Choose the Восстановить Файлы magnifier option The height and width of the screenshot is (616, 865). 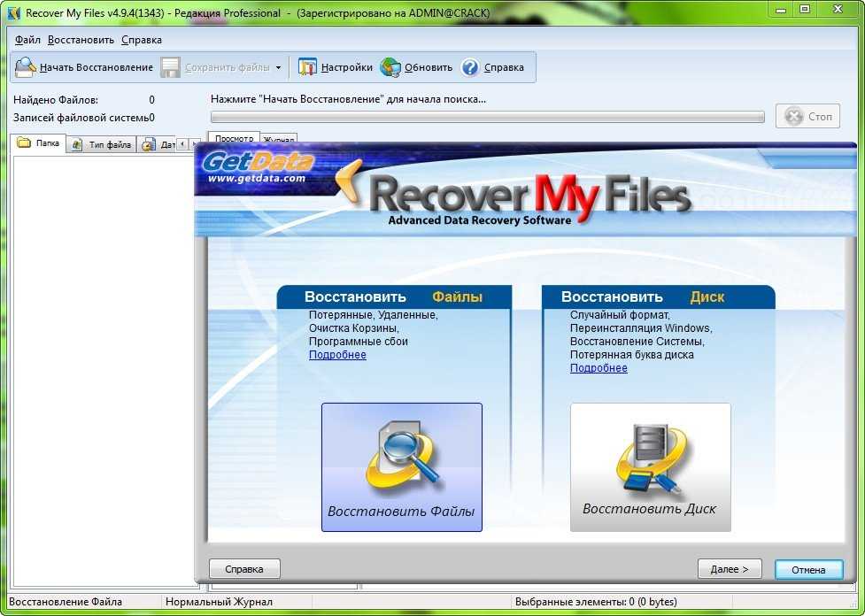tap(402, 467)
